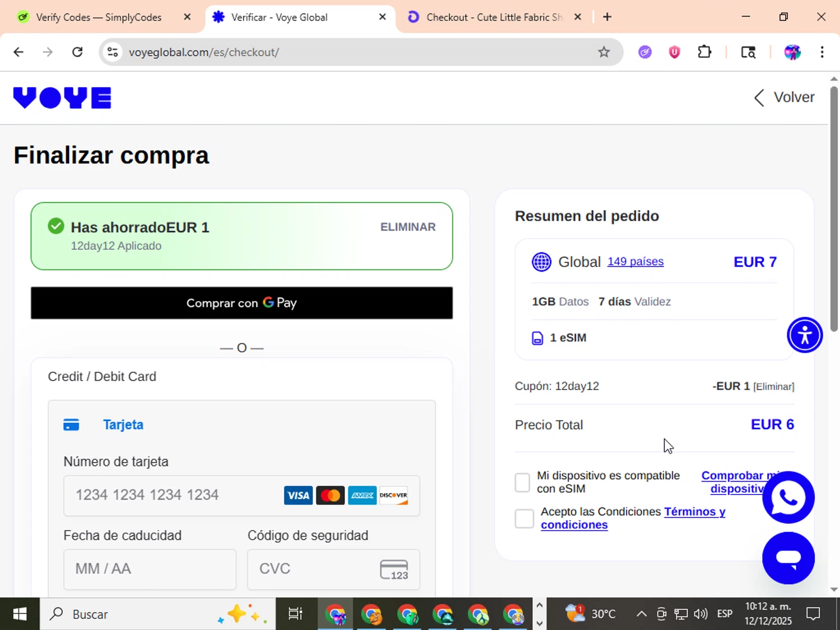840x630 pixels.
Task: Open the tab search sidebar icon
Action: click(748, 52)
